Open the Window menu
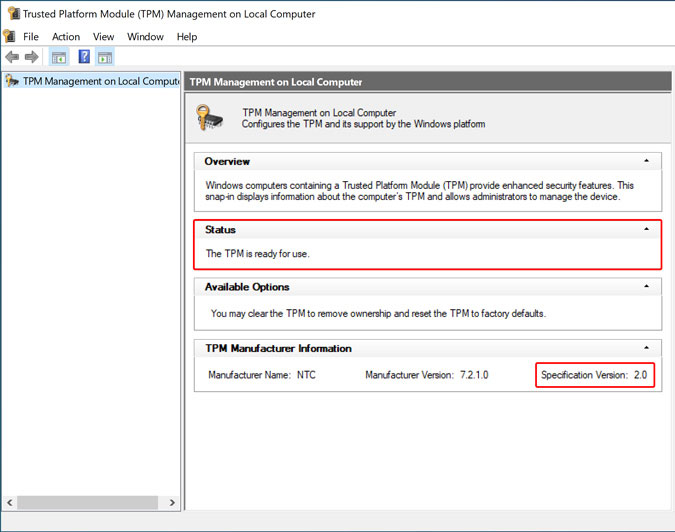Viewport: 675px width, 532px height. click(x=145, y=37)
